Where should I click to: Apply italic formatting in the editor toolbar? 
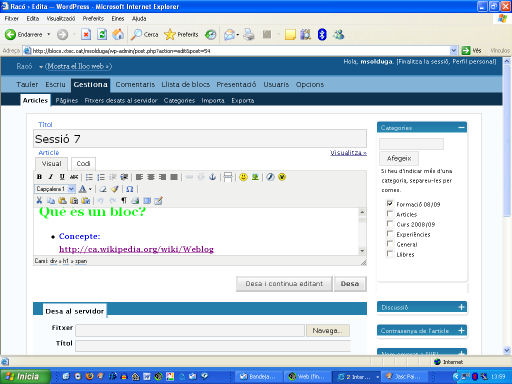(x=50, y=177)
